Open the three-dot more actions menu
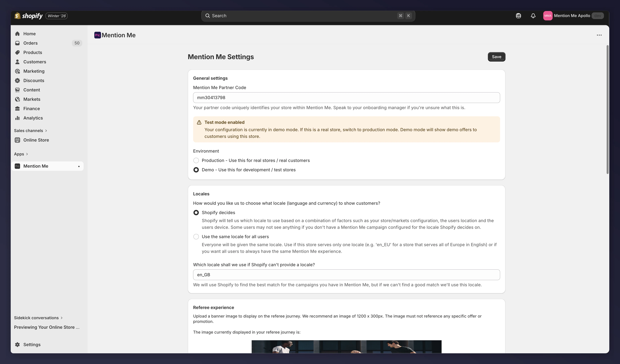This screenshot has height=364, width=620. tap(599, 35)
